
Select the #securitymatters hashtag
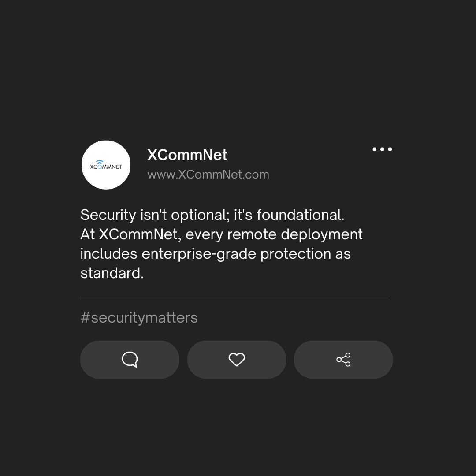tap(139, 318)
